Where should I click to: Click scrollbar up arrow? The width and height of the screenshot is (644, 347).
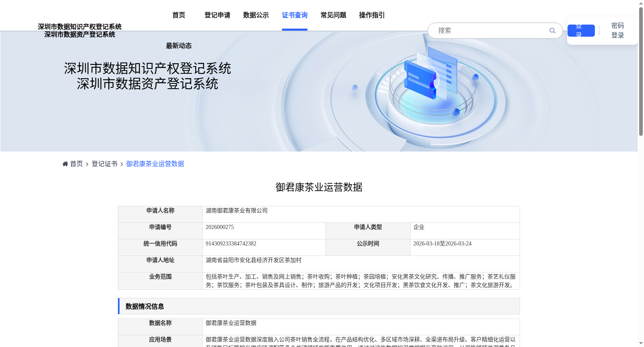click(x=641, y=3)
